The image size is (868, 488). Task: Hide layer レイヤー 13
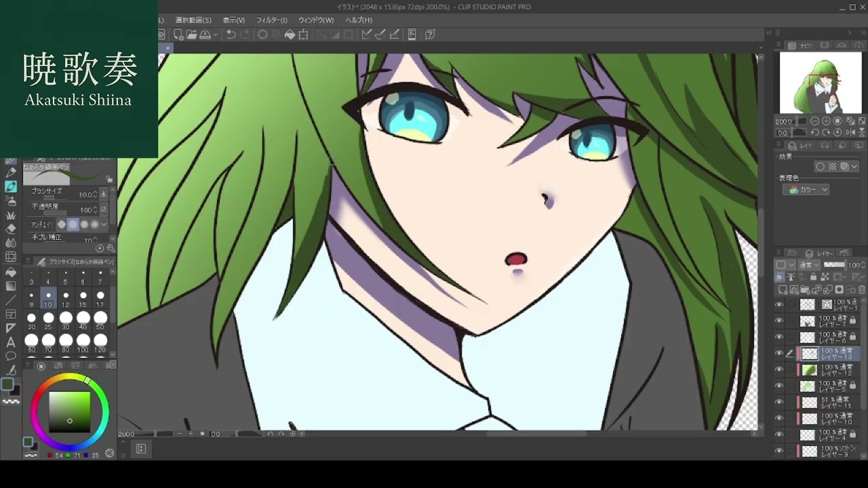pos(779,353)
